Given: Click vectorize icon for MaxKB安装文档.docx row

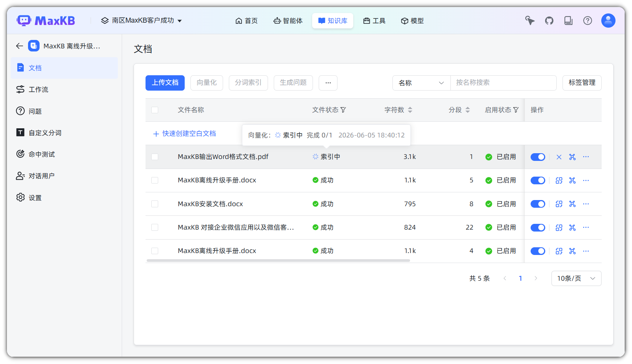Looking at the screenshot, I should click(559, 204).
